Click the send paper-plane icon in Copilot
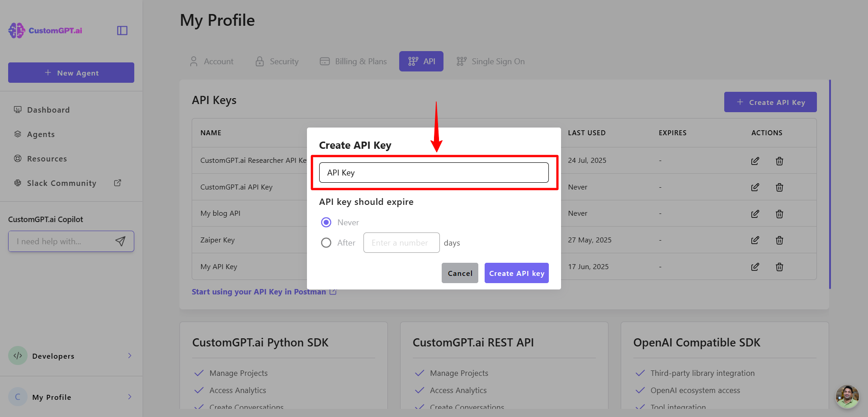The image size is (868, 417). click(120, 242)
